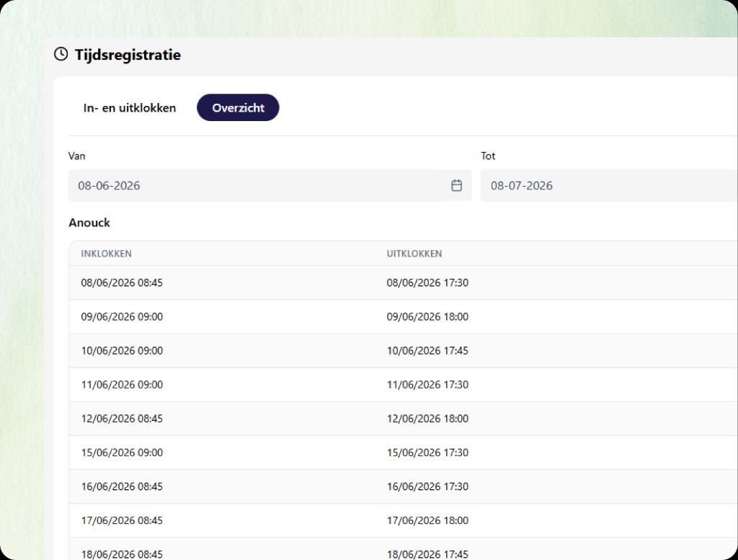Click uitklokken entry 08/06/2026 17:30

click(x=427, y=283)
